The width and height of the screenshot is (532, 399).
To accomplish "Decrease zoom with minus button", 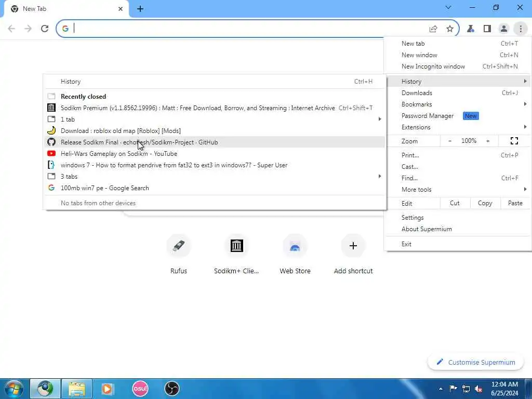I will pos(450,141).
